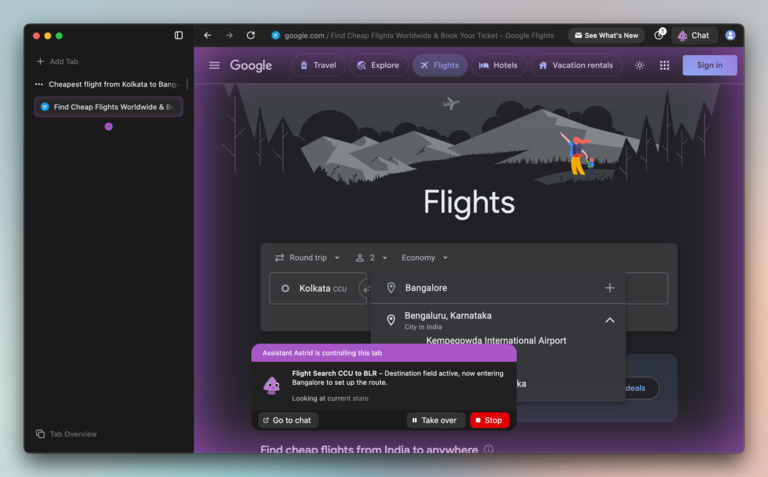Toggle the appearance brightness icon
The height and width of the screenshot is (477, 768).
[x=639, y=65]
